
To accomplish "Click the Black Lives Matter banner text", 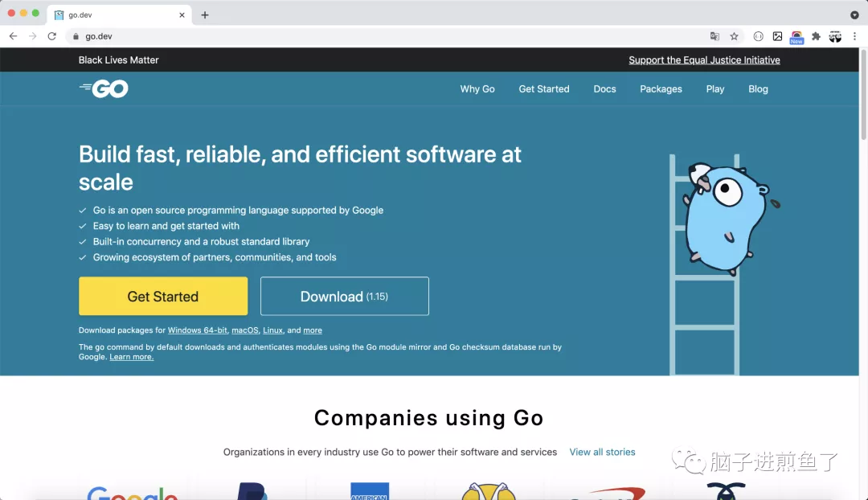I will click(x=118, y=59).
